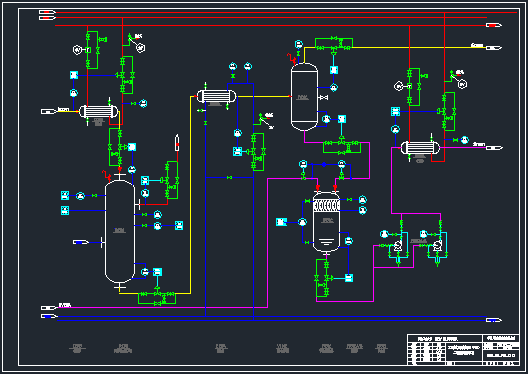Screen dimensions: 528x374
Task: Select hexagon instrument left of top-left control loop
Action: tap(77, 50)
